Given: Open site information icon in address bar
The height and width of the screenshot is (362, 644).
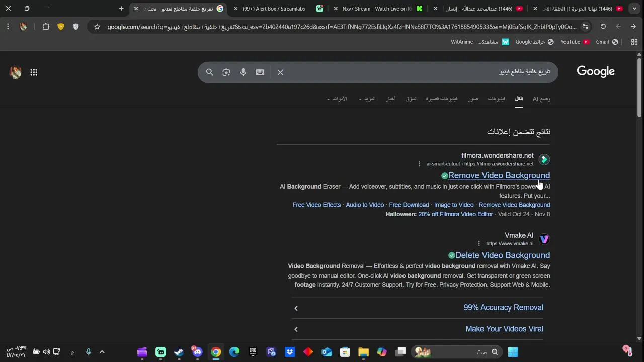Looking at the screenshot, I should click(585, 27).
